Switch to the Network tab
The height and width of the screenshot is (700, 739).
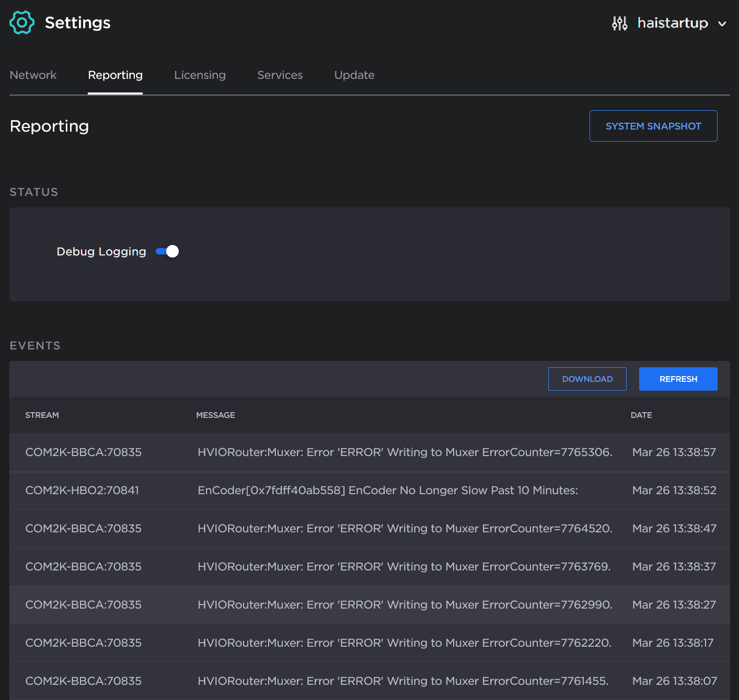click(33, 75)
